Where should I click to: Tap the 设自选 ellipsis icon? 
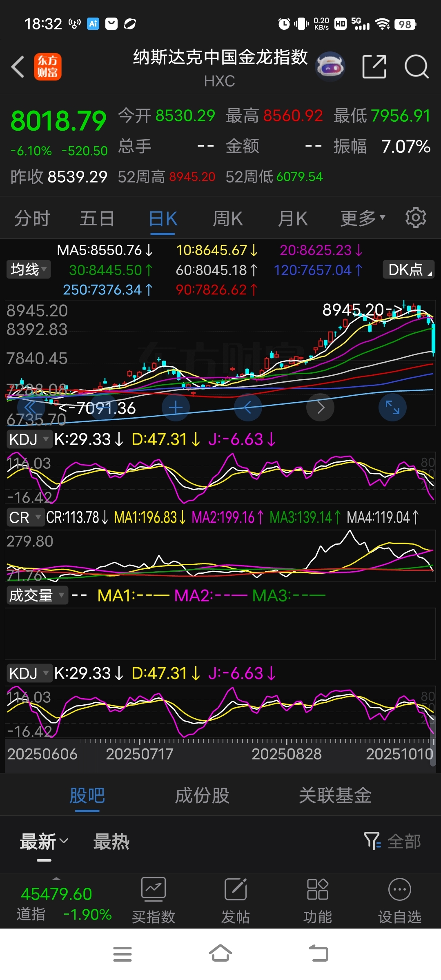(400, 889)
